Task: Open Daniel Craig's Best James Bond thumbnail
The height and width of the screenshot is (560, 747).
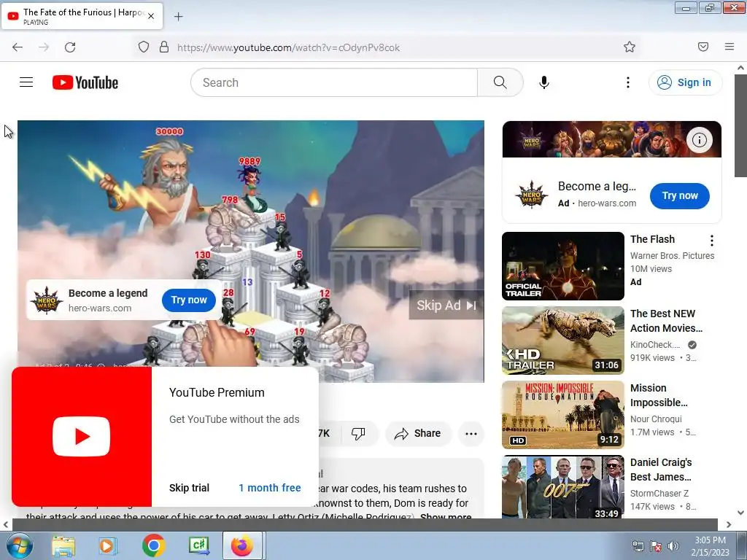Action: [x=563, y=487]
